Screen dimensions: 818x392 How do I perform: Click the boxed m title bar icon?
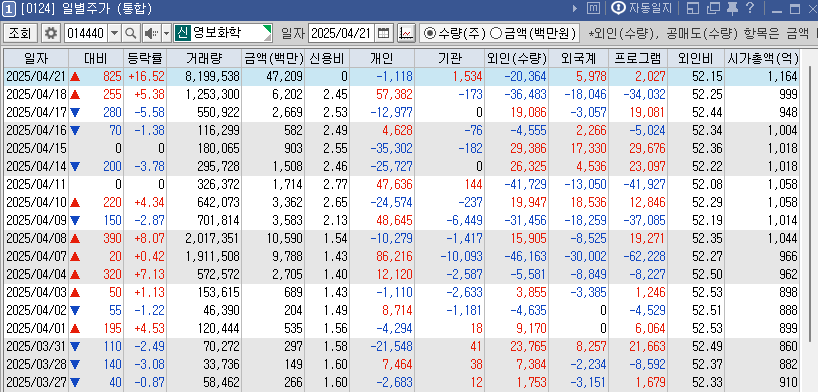[x=593, y=8]
